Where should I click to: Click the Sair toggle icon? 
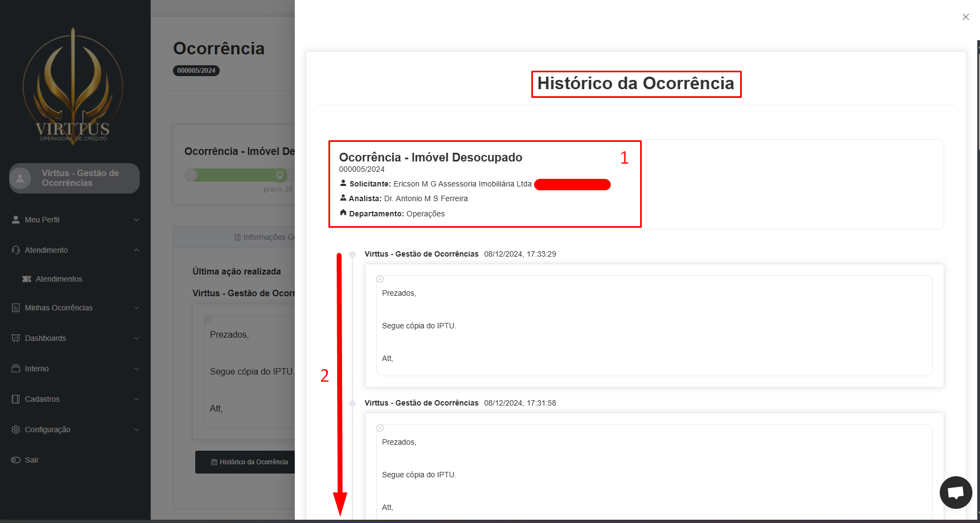(x=16, y=460)
